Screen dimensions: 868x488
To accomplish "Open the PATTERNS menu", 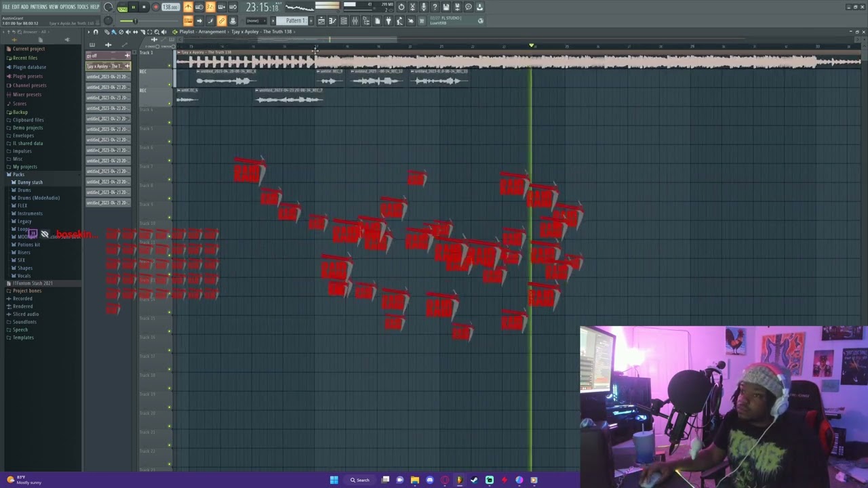I will (39, 7).
